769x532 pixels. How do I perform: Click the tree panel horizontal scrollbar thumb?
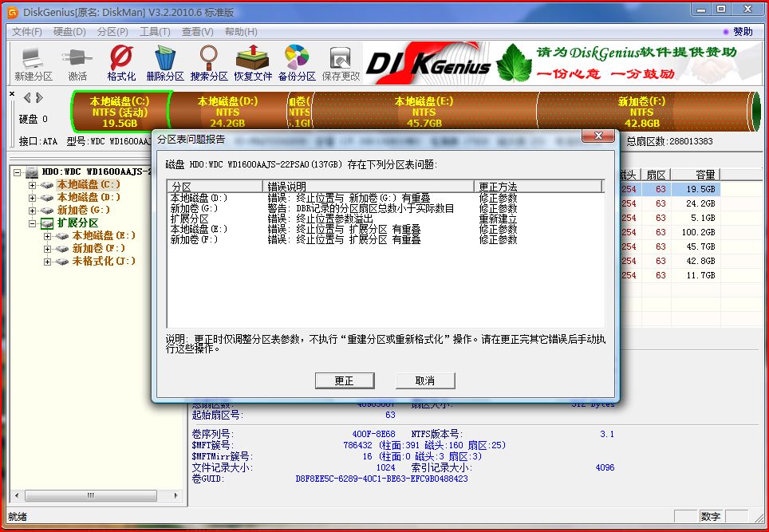91,496
